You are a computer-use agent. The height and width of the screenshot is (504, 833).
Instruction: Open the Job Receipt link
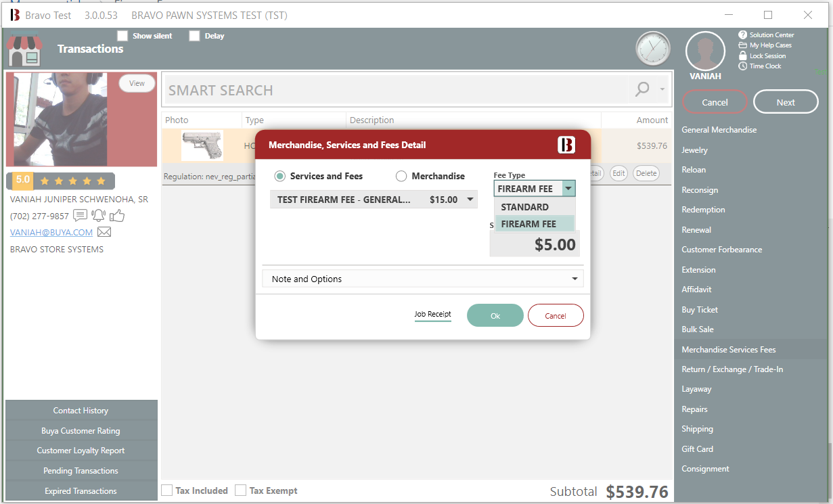432,314
